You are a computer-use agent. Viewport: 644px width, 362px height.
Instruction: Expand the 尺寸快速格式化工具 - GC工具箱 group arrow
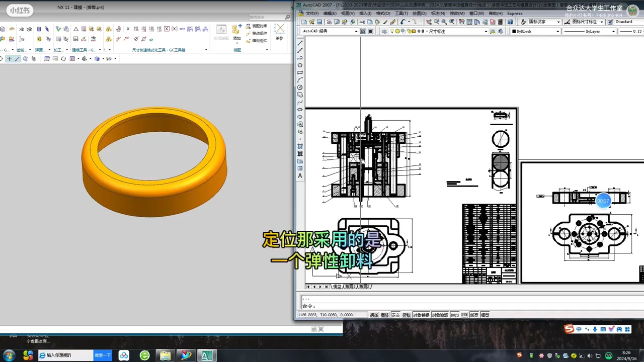206,50
